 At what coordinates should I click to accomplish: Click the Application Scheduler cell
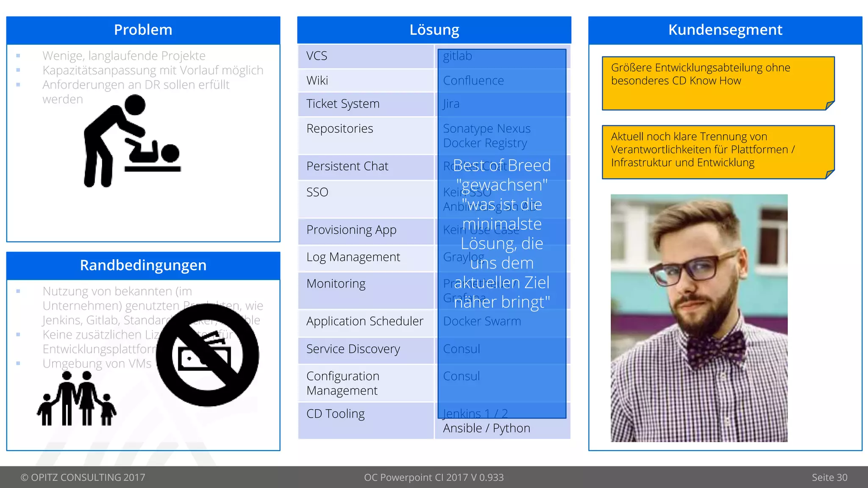click(x=366, y=323)
